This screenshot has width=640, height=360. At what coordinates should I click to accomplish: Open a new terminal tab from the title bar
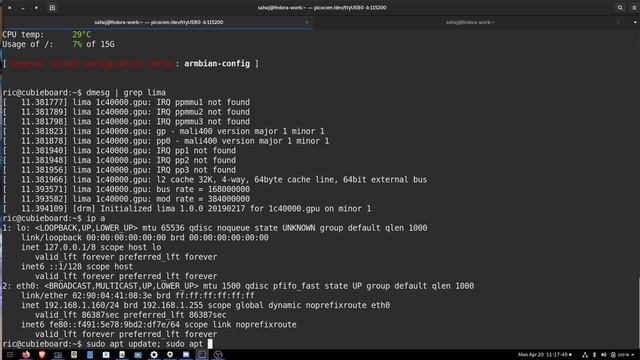pos(52,8)
